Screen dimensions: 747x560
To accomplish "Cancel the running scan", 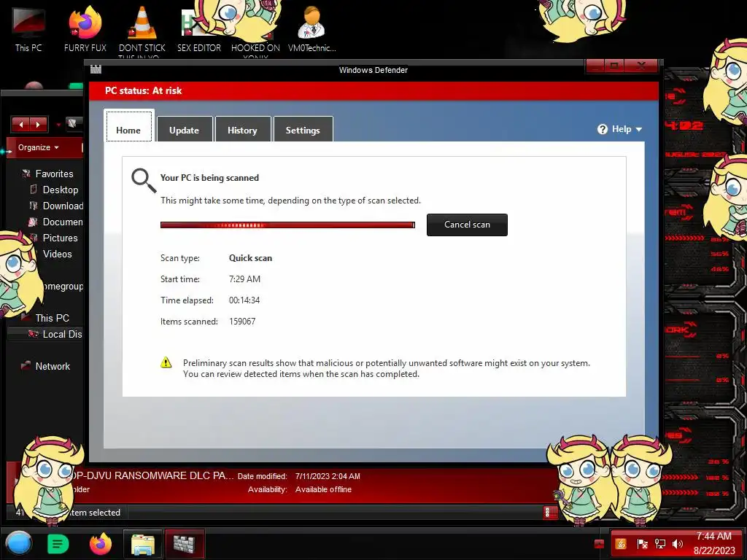I will coord(467,225).
